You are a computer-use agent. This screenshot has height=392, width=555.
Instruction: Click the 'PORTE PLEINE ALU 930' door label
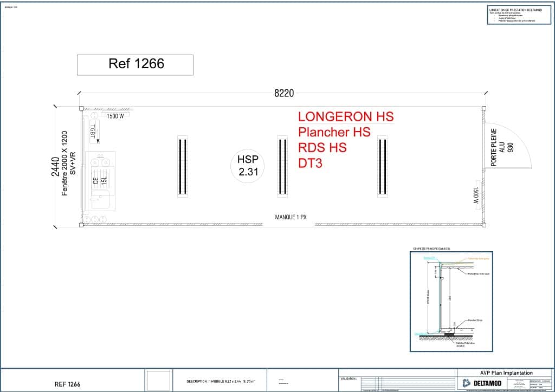pos(502,147)
